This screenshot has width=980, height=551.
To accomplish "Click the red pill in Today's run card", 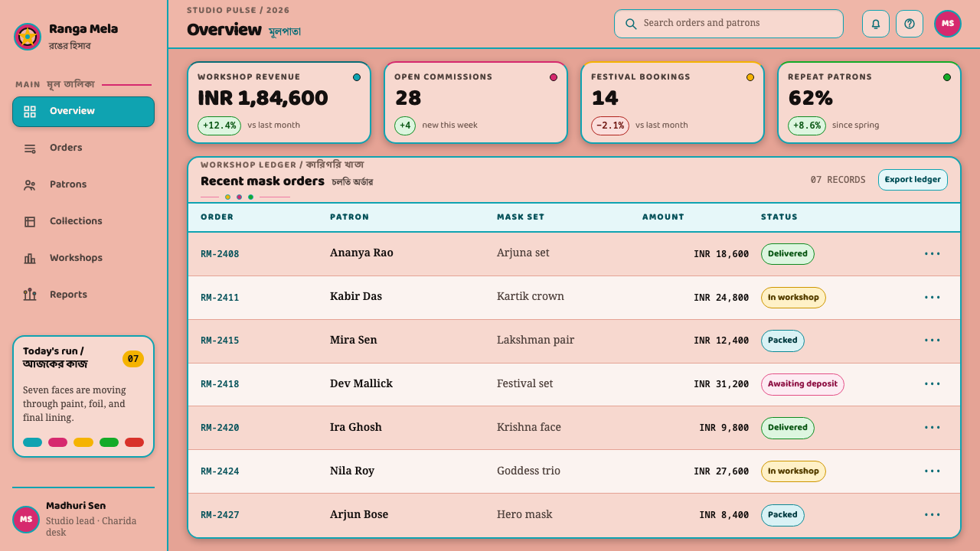I will 134,442.
